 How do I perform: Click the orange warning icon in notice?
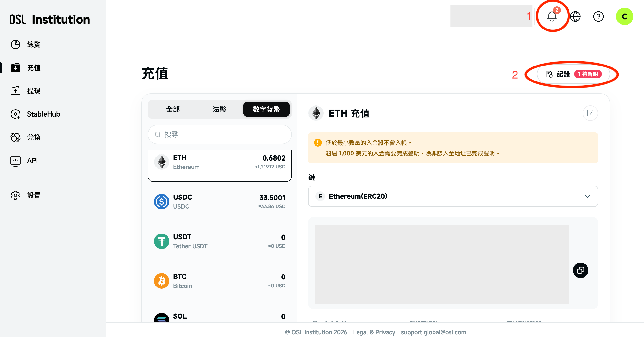(x=318, y=143)
